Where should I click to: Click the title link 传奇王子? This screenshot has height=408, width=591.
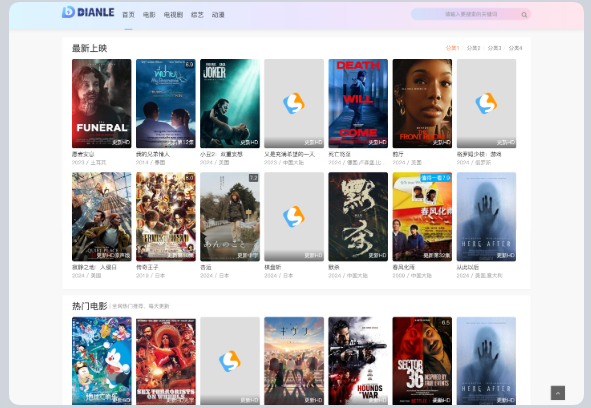[x=147, y=267]
